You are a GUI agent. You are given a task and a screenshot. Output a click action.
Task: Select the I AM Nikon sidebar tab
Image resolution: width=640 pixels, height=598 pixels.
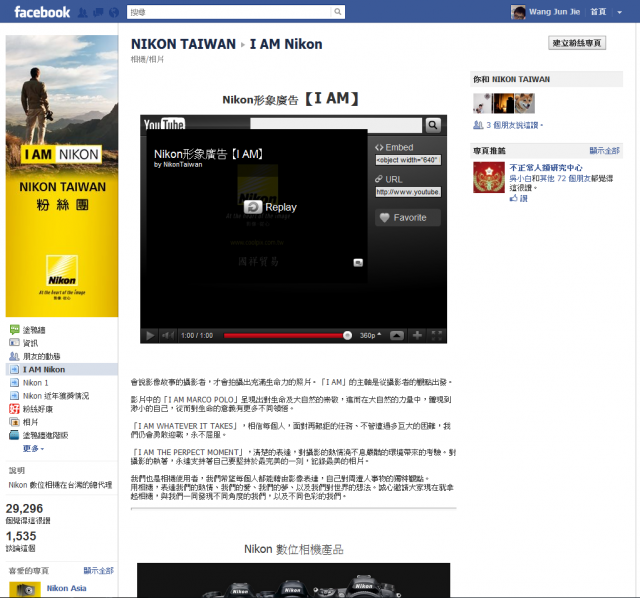62,369
